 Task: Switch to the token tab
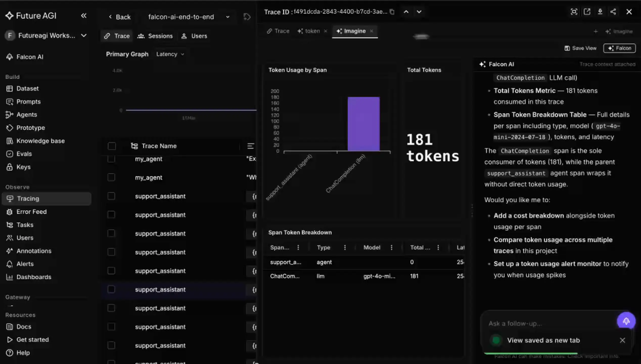click(309, 31)
